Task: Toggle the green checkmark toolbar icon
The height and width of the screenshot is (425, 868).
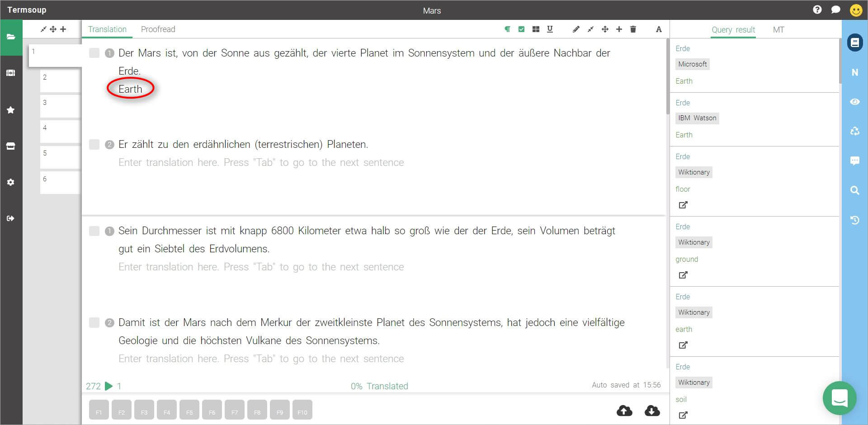Action: click(521, 29)
